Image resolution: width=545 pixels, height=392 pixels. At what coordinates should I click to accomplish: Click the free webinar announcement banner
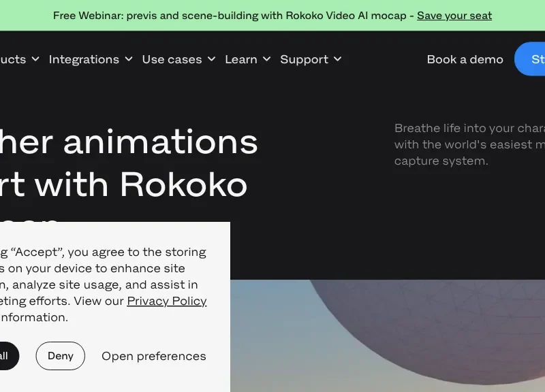coord(272,15)
